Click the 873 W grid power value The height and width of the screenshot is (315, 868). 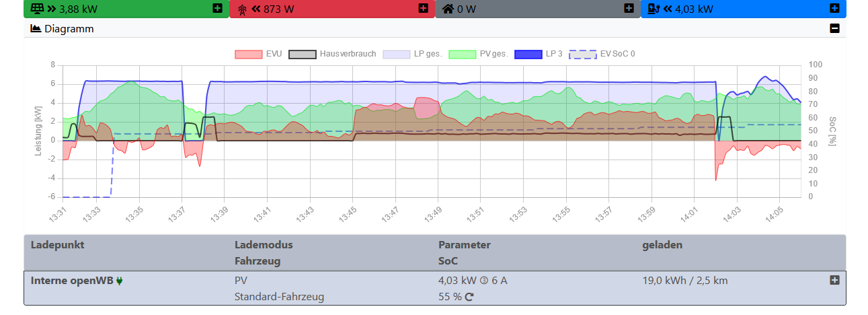279,9
